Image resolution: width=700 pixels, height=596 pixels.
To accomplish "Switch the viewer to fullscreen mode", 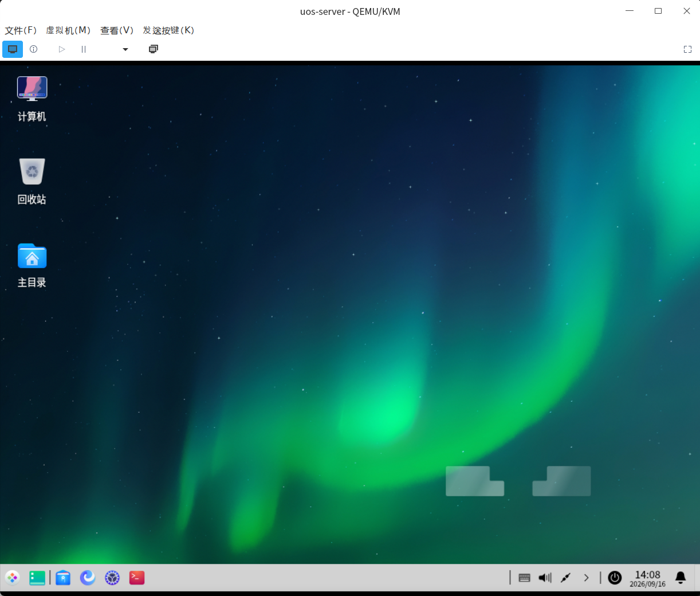I will [x=688, y=49].
